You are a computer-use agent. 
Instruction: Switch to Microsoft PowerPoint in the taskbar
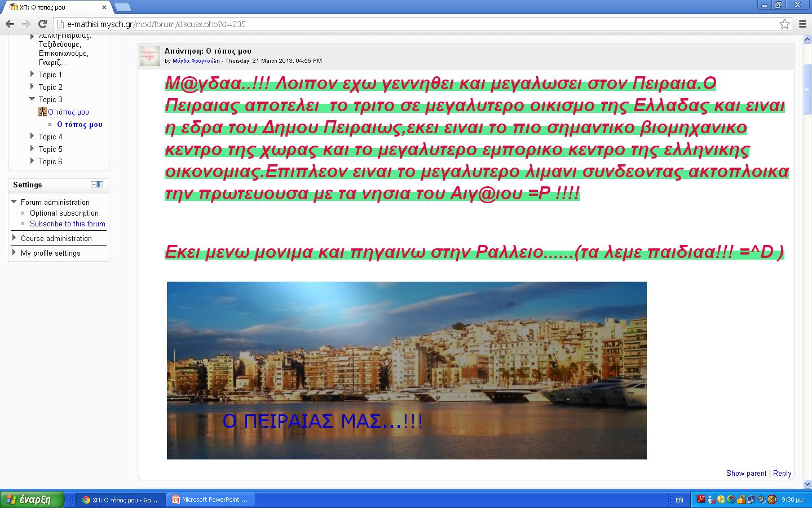coord(211,500)
